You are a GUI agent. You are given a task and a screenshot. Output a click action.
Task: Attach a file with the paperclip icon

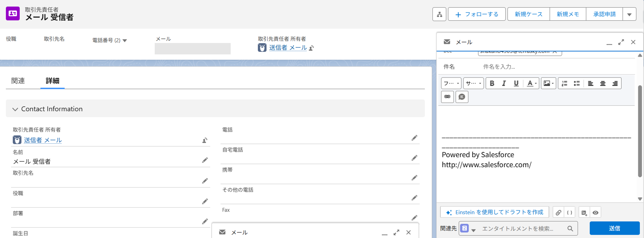coord(558,213)
